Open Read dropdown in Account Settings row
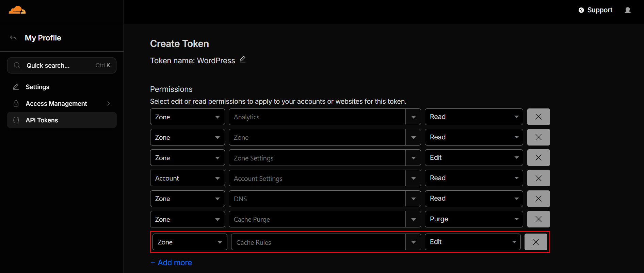This screenshot has width=644, height=273. click(474, 178)
